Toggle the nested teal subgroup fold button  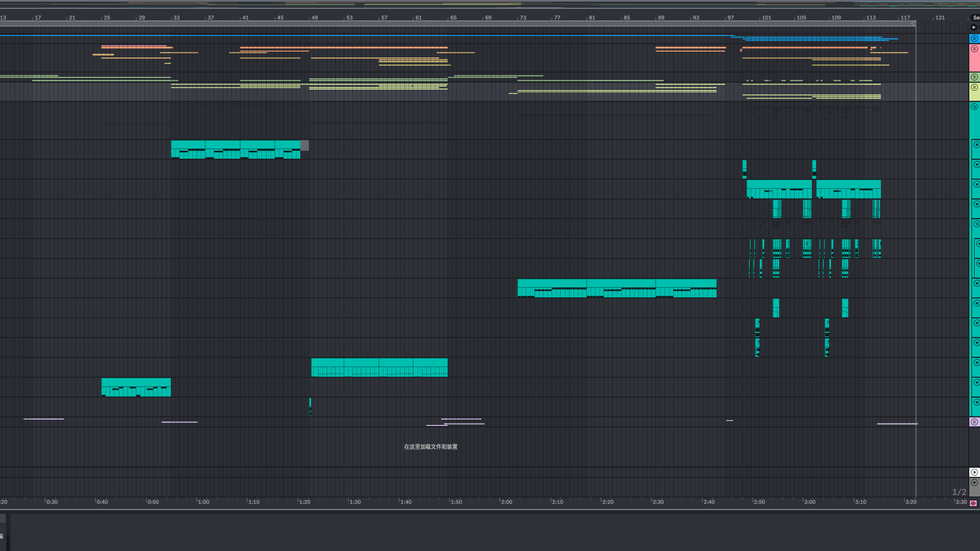pos(976,224)
